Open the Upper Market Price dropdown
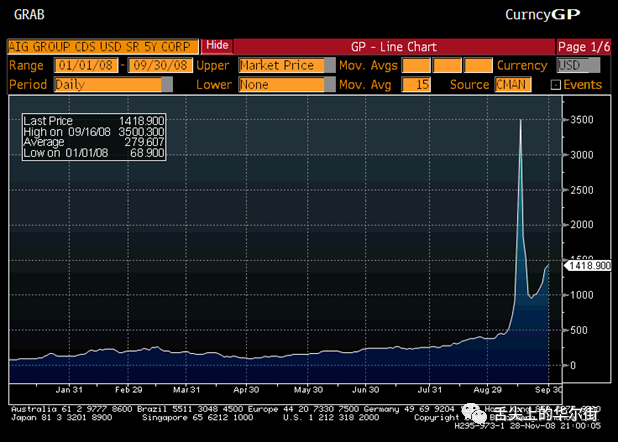The height and width of the screenshot is (442, 618). click(287, 65)
